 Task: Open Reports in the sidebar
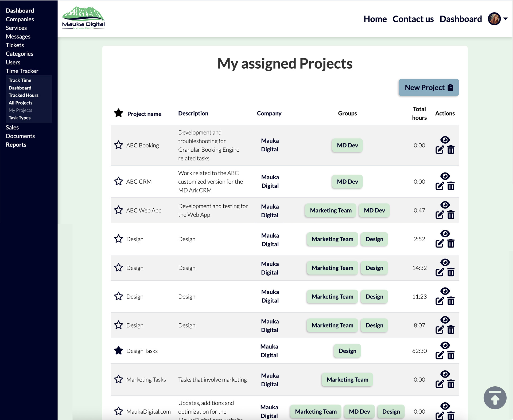pyautogui.click(x=16, y=145)
